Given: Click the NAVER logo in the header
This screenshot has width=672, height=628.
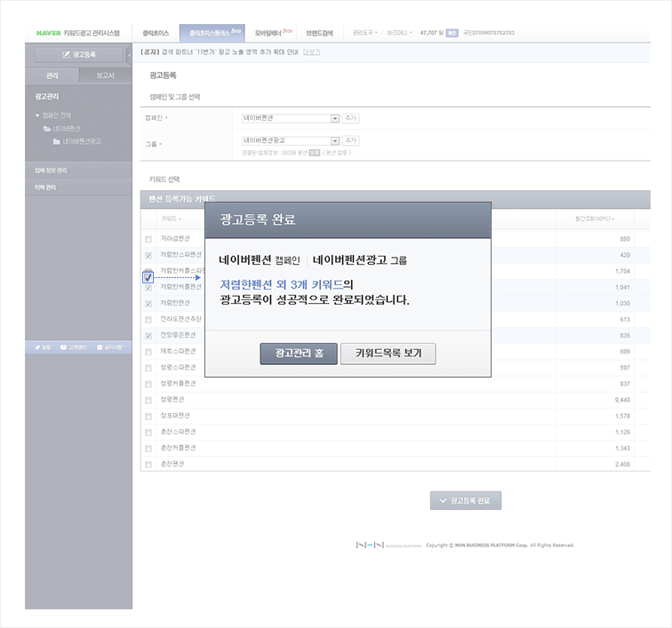Looking at the screenshot, I should click(x=48, y=33).
